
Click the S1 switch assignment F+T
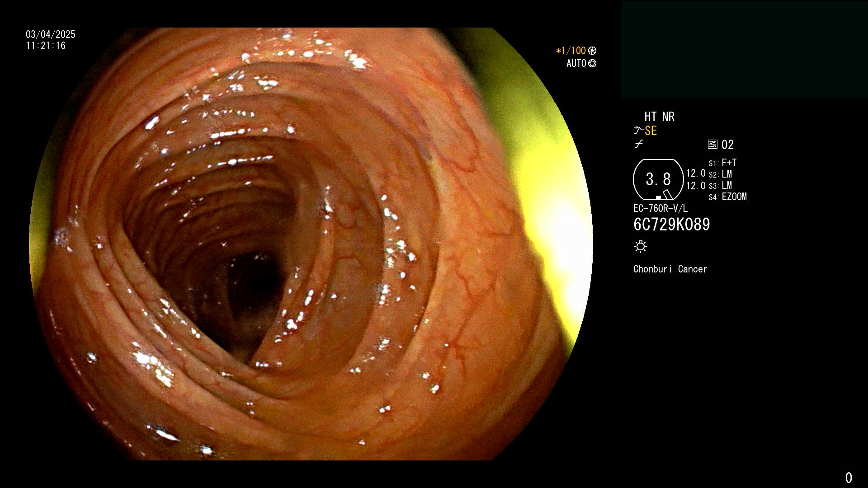pos(729,163)
